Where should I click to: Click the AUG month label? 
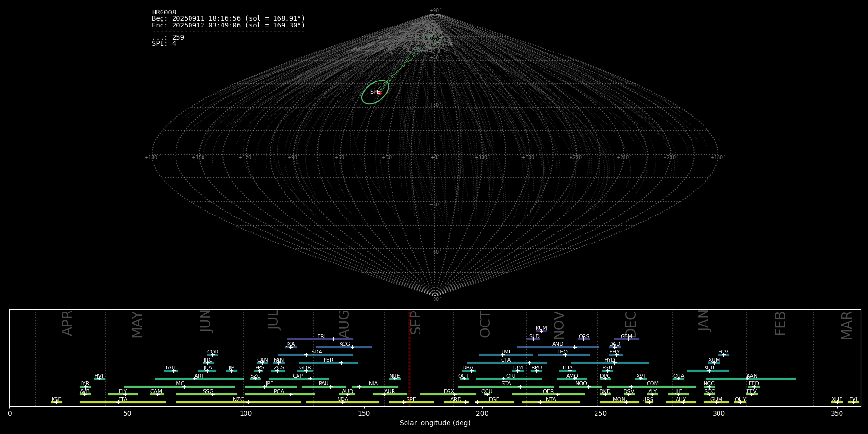point(344,323)
